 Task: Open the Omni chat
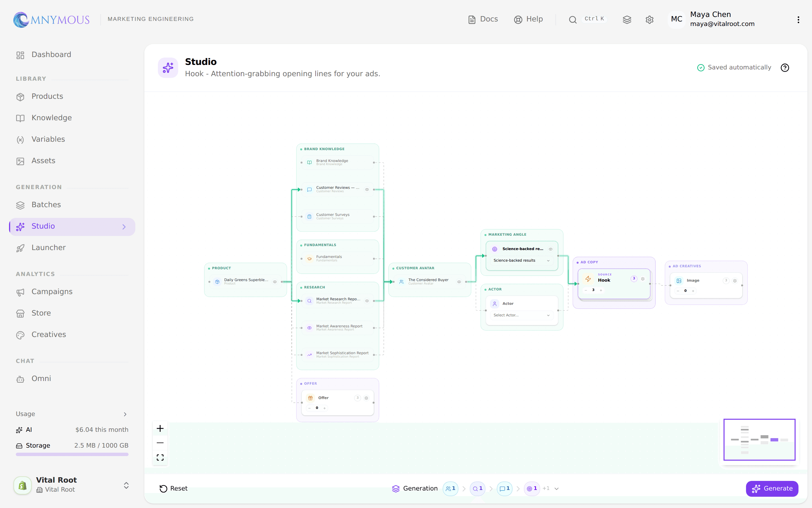tap(72, 379)
